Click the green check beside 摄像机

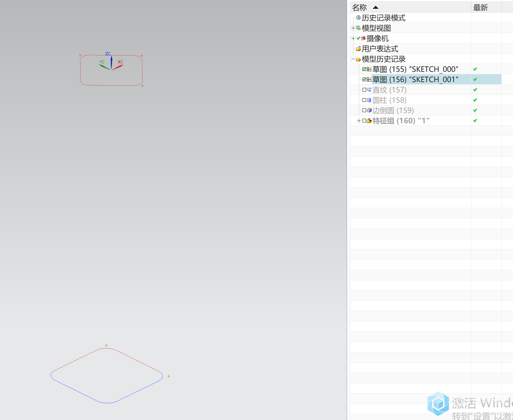tap(359, 38)
